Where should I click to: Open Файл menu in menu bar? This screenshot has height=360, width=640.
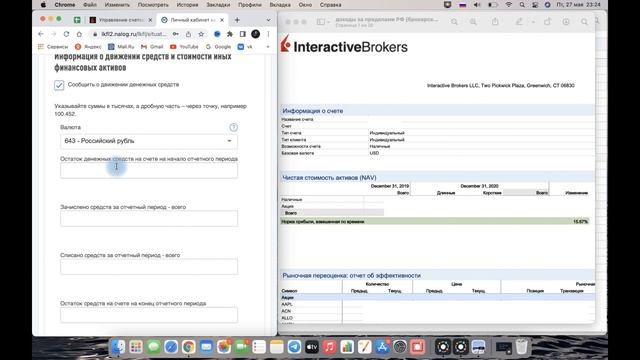point(90,5)
